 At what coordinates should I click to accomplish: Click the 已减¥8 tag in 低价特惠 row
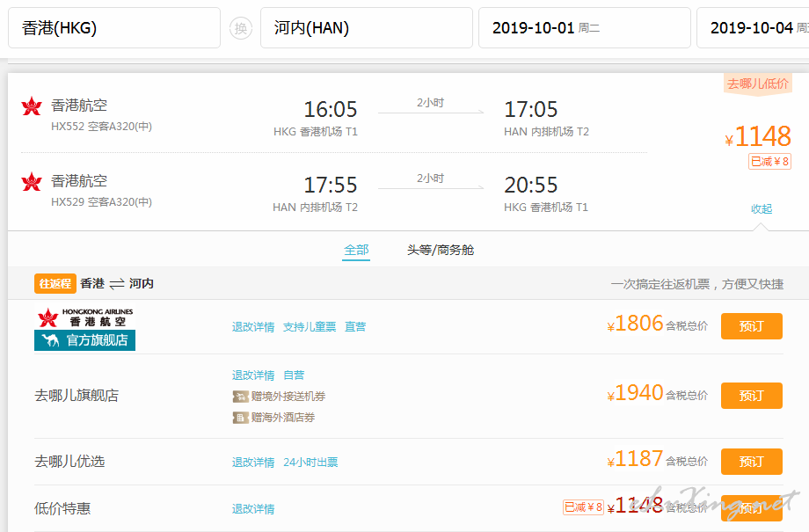584,507
